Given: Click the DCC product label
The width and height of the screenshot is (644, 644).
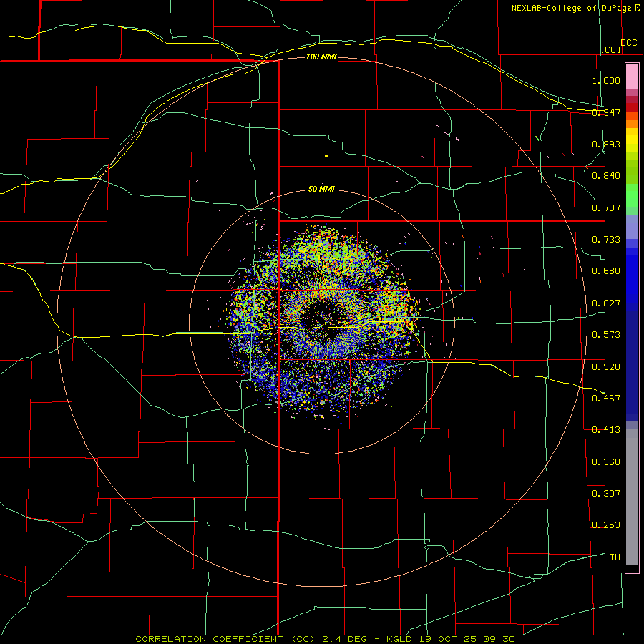Looking at the screenshot, I should [628, 43].
